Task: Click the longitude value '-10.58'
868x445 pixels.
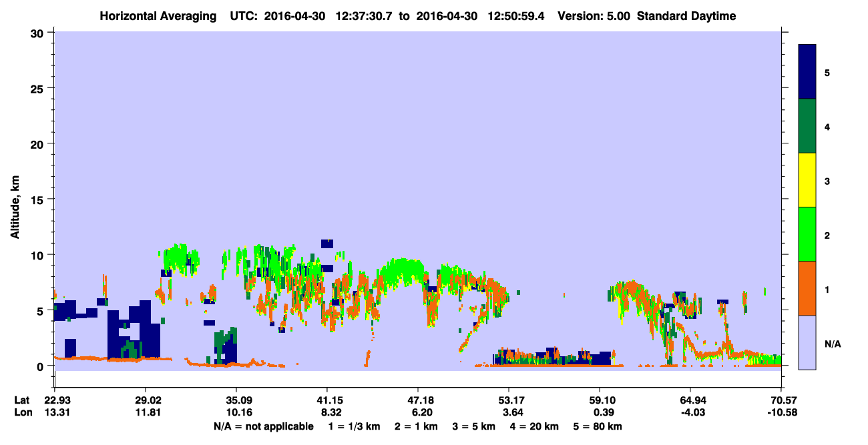Action: [781, 412]
